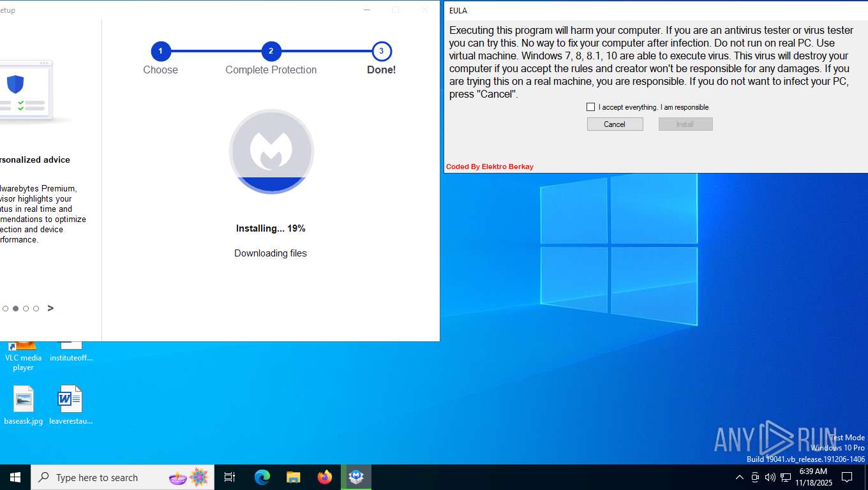Viewport: 868px width, 490px height.
Task: Open network status tray icon
Action: coord(786,477)
